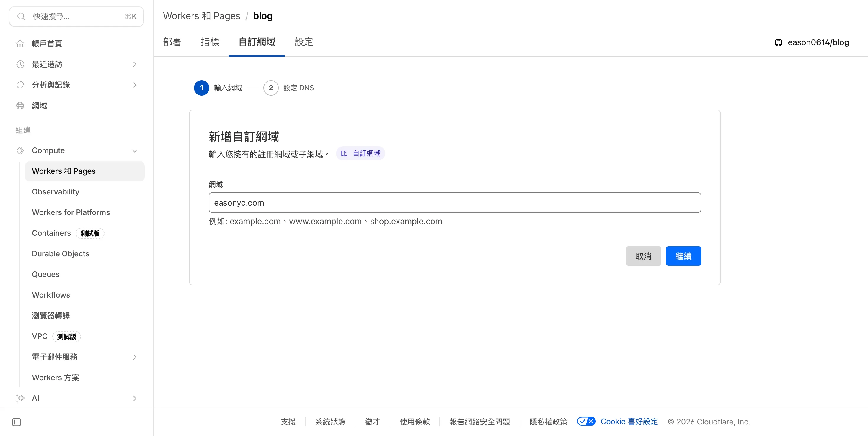Screen dimensions: 868x436
Task: Click the collapse sidebar icon at bottom left
Action: [x=17, y=422]
